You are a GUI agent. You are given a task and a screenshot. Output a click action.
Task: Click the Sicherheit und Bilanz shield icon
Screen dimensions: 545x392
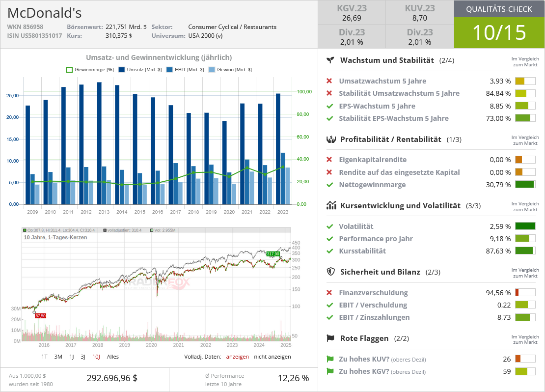(x=330, y=272)
